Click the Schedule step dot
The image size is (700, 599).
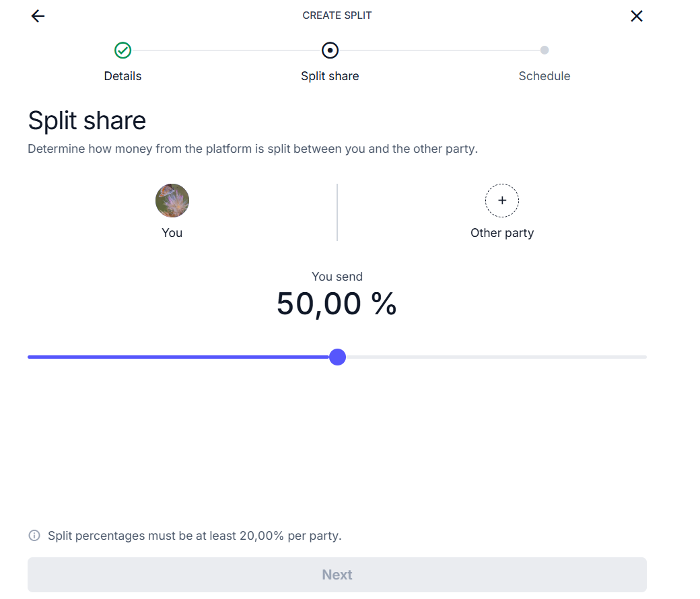coord(545,50)
